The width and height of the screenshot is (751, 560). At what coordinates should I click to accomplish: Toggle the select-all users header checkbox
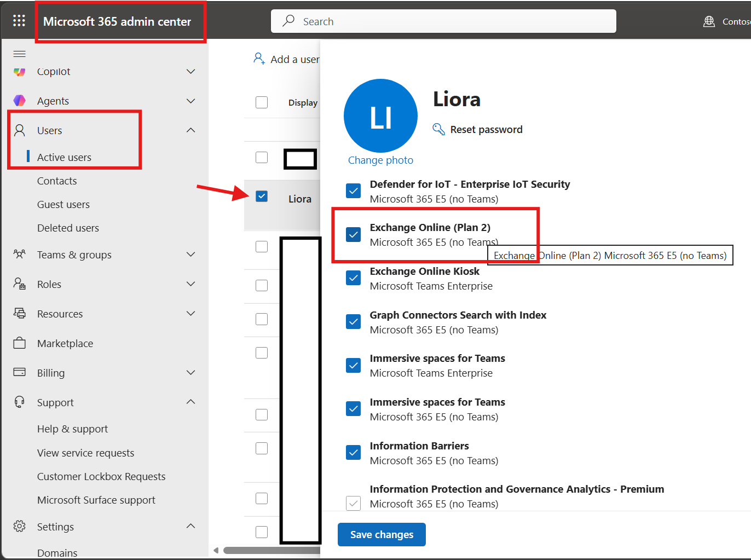pos(262,102)
